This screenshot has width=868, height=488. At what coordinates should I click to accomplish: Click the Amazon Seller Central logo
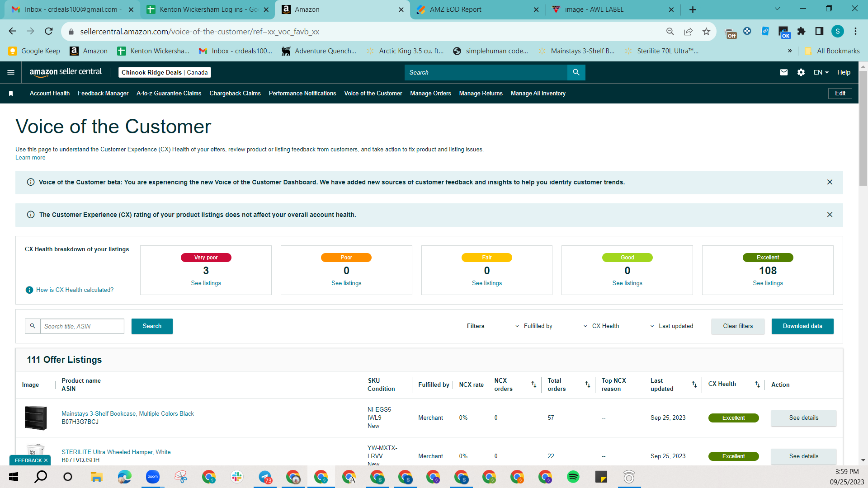66,72
